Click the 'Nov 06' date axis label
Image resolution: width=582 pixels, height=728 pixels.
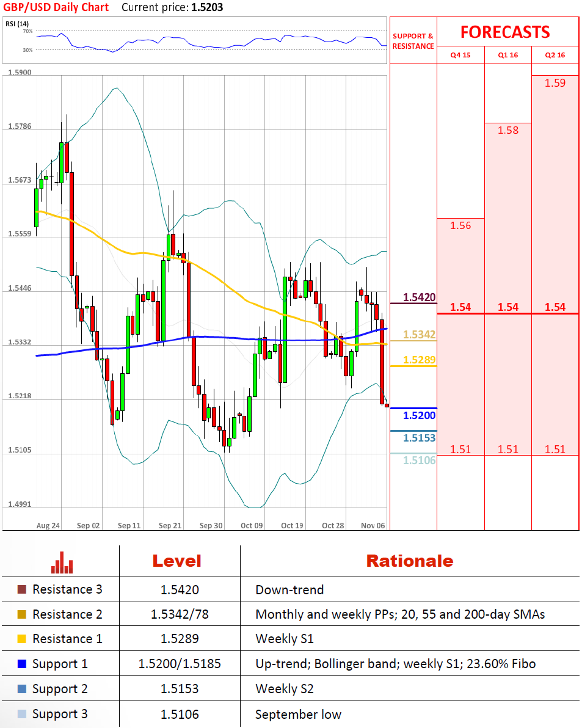point(373,526)
